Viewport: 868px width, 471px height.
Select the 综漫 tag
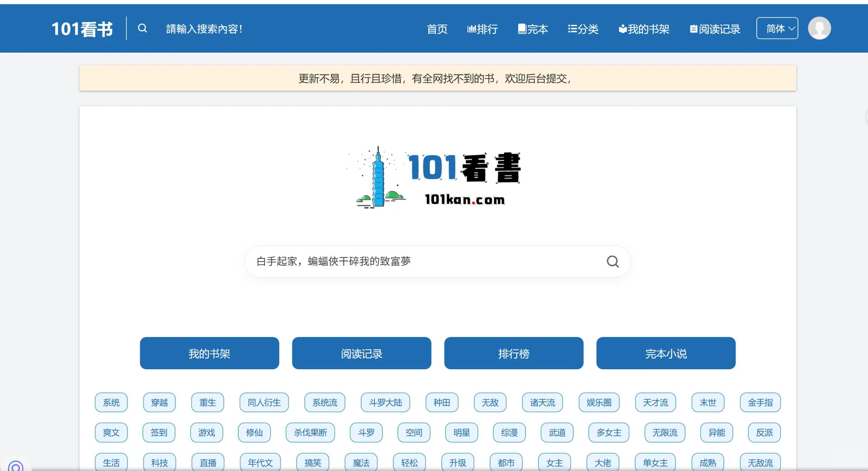(509, 433)
